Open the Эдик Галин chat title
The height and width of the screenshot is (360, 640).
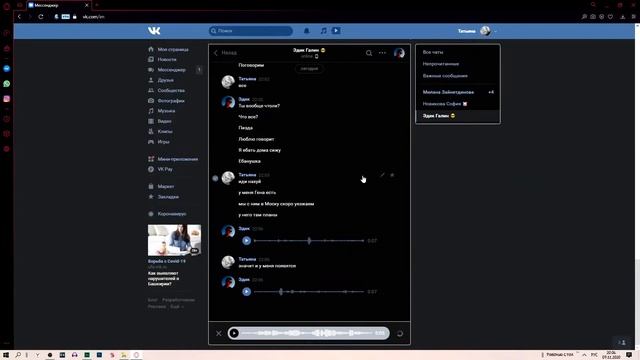(x=309, y=50)
